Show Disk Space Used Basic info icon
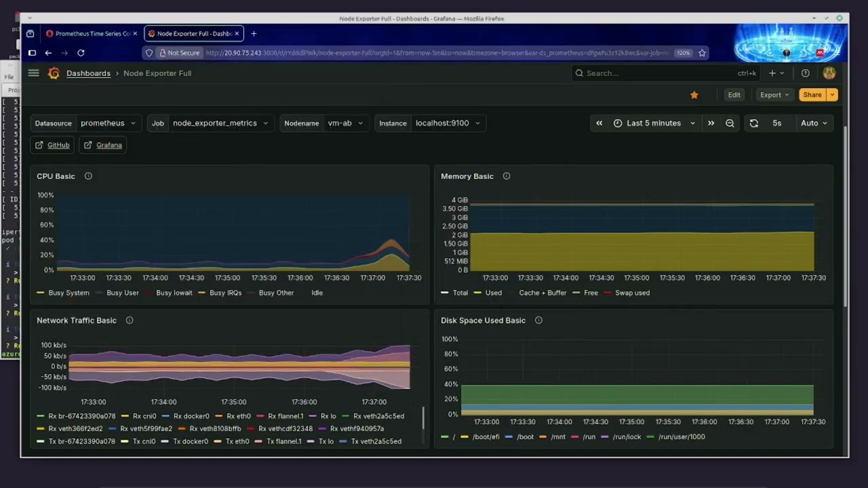Viewport: 868px width, 488px height. click(x=538, y=321)
